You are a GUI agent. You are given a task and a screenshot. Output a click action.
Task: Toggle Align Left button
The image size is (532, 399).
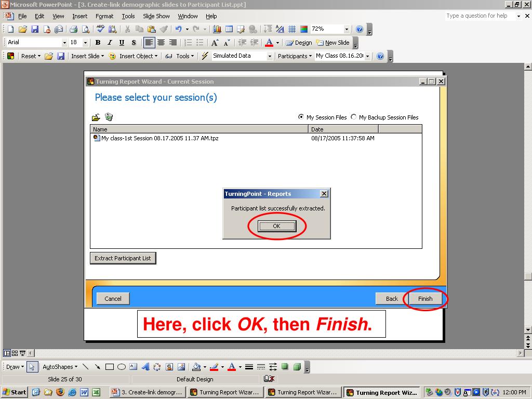click(149, 43)
